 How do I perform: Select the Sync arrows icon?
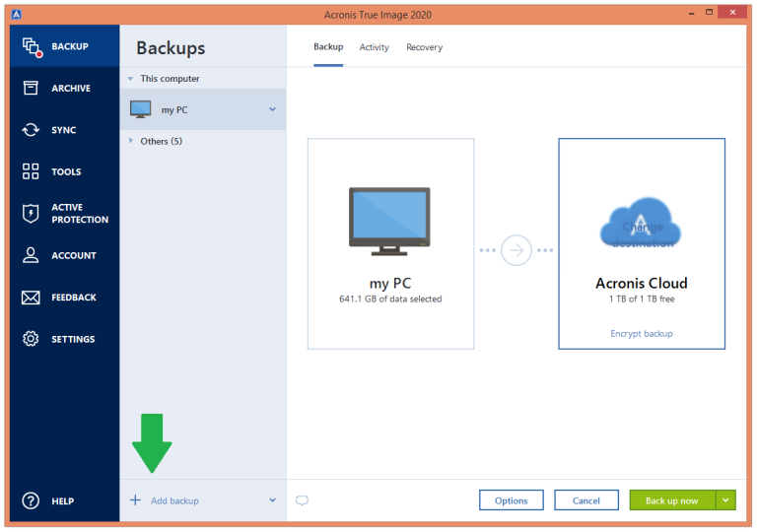pos(32,130)
